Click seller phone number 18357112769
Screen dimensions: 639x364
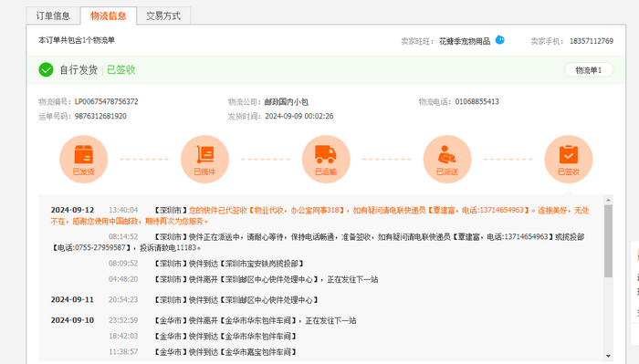coord(592,41)
